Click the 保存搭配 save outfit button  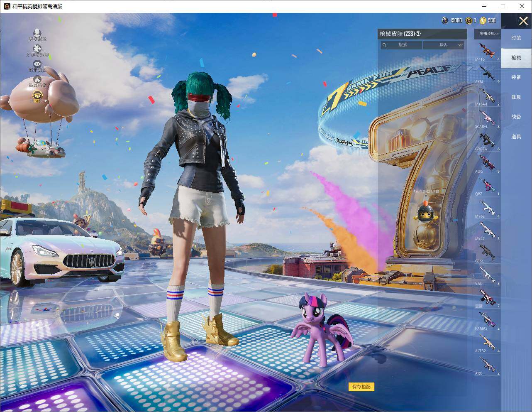click(x=361, y=387)
